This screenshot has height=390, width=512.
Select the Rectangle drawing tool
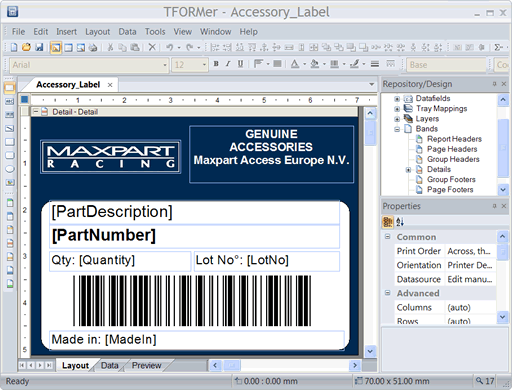coord(10,142)
